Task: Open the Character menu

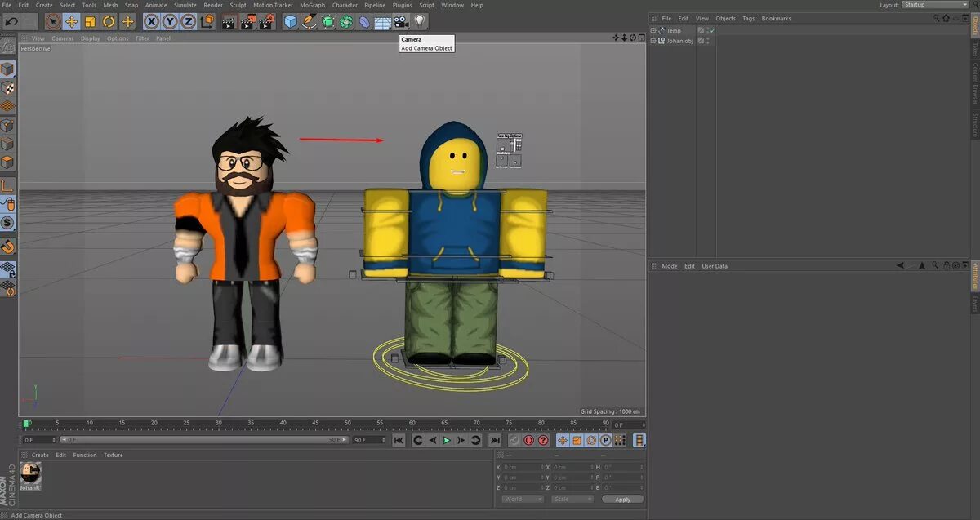Action: click(345, 5)
